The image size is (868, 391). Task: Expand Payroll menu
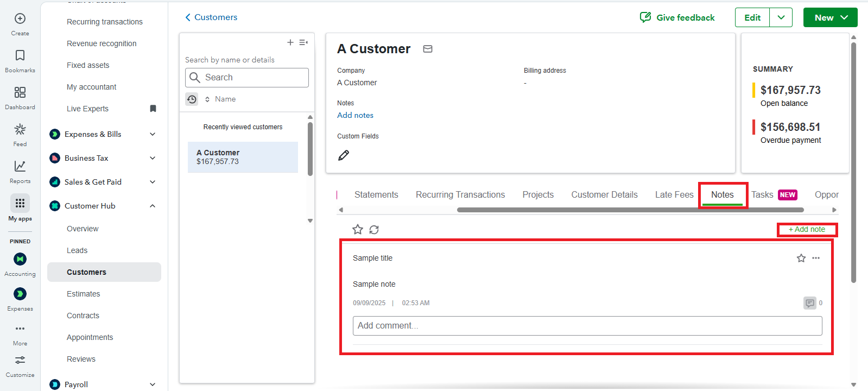tap(153, 384)
